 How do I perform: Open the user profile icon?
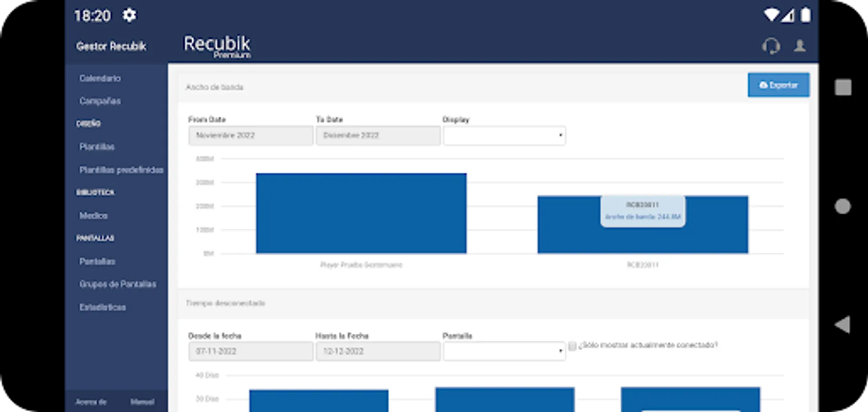pos(800,46)
